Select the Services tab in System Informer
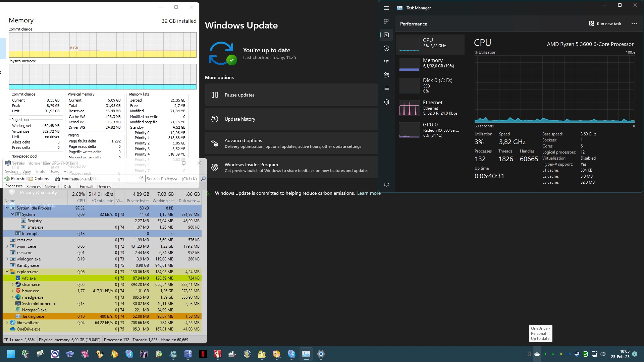644x362 pixels. [33, 186]
